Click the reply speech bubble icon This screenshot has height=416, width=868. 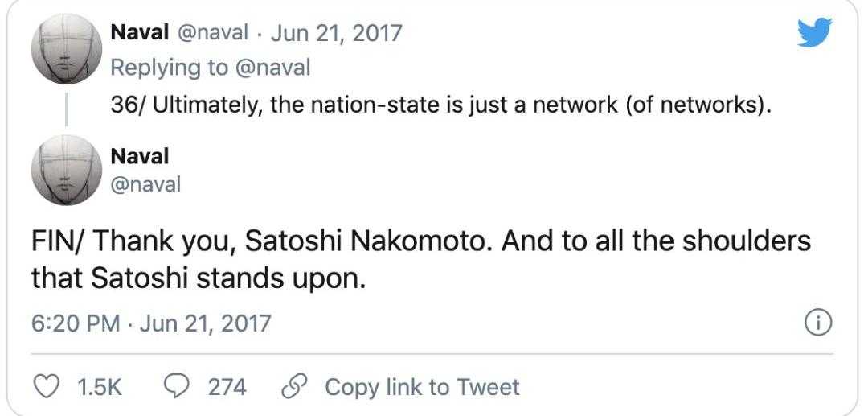pyautogui.click(x=177, y=387)
